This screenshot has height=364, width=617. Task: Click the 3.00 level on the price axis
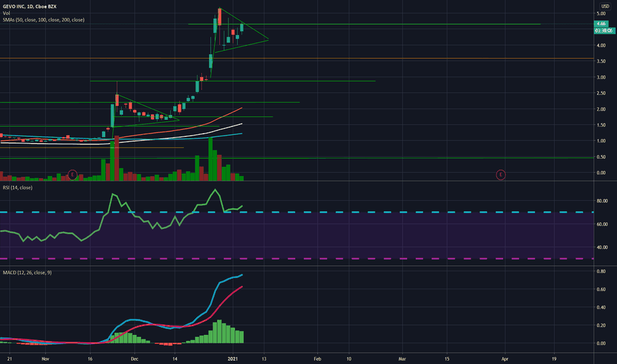pyautogui.click(x=601, y=77)
